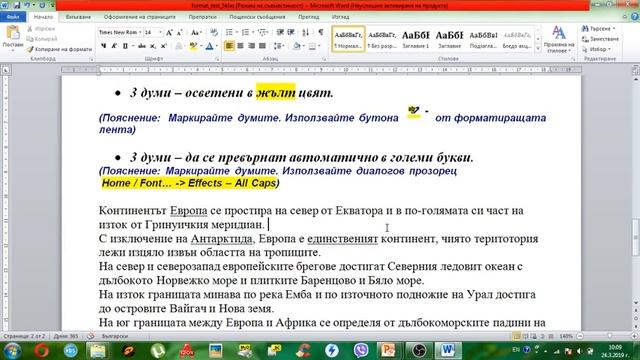
Task: Apply the Heading 1 (Заглавие 1) style
Action: tap(416, 39)
